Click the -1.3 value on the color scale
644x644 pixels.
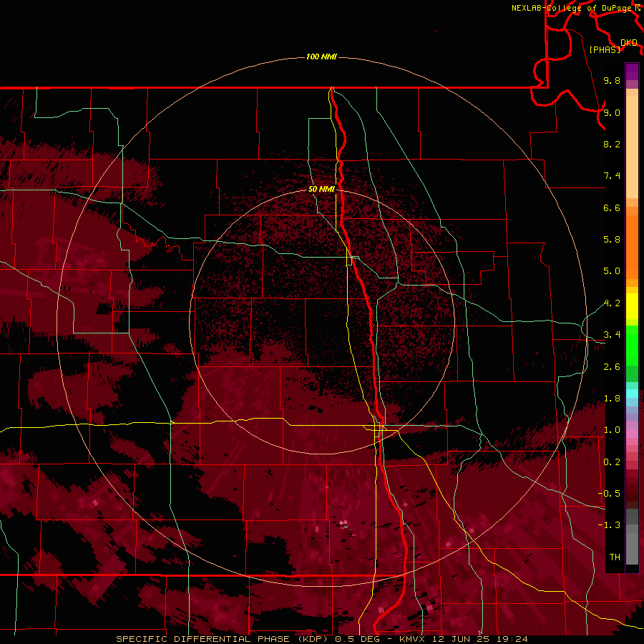click(609, 525)
